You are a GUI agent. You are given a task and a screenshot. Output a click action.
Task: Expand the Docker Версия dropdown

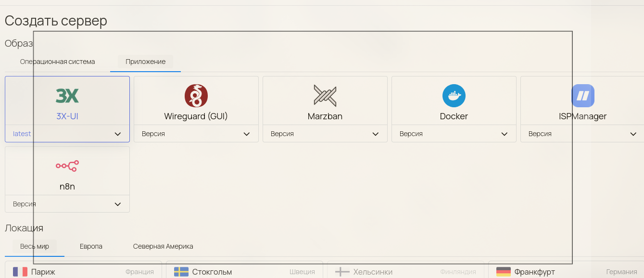[454, 134]
